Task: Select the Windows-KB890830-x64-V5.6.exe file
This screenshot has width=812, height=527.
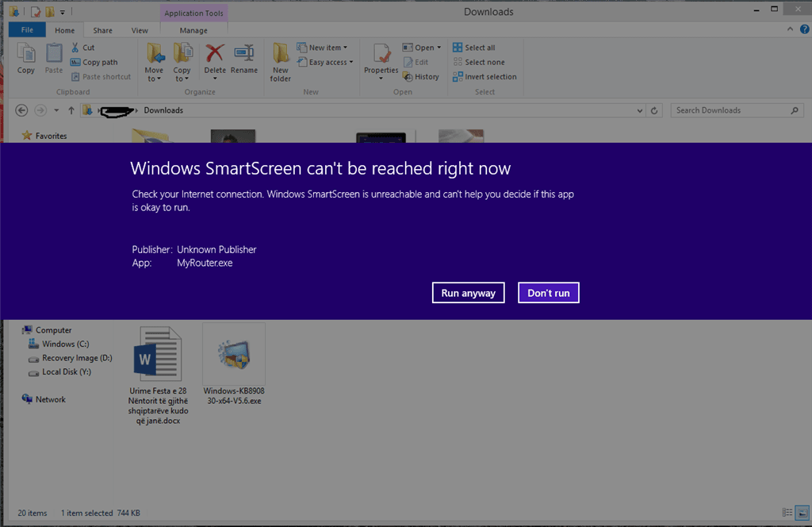Action: coord(234,365)
